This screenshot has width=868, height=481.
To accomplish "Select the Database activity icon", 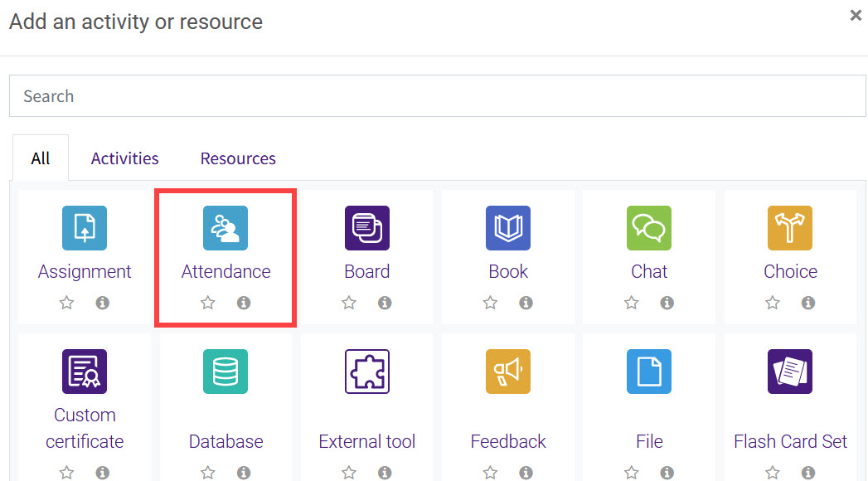I will click(225, 372).
